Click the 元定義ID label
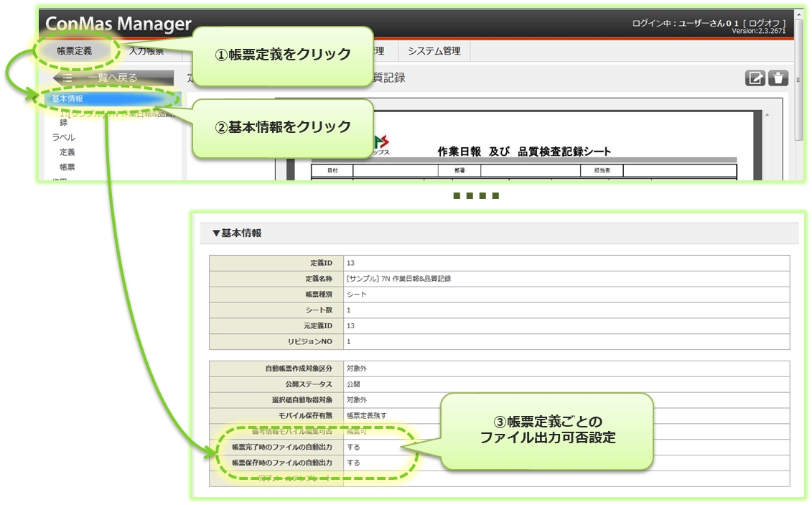This screenshot has height=505, width=812. [318, 326]
